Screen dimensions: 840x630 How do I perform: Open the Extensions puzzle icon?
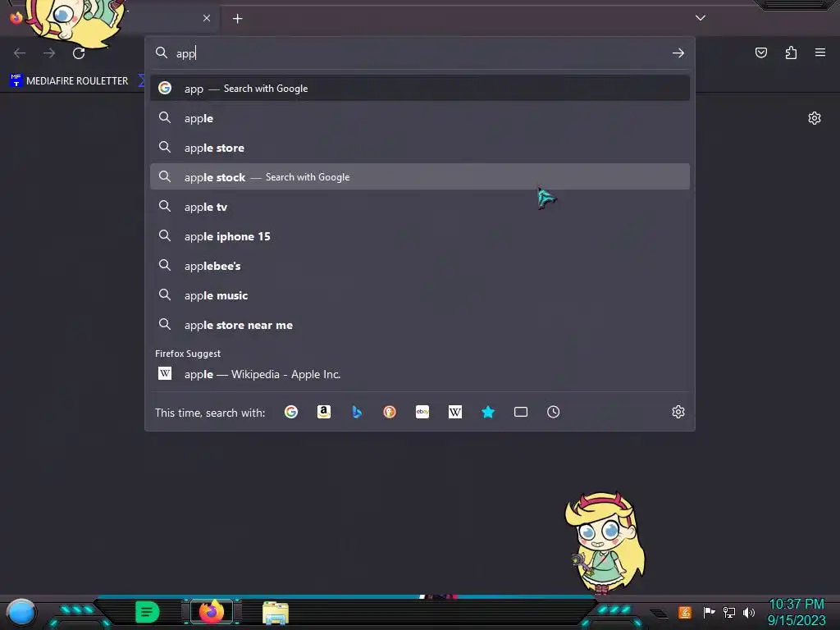(x=791, y=52)
